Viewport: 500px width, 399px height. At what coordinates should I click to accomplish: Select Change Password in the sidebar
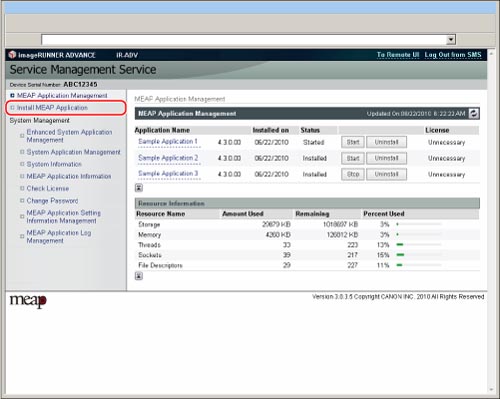(x=52, y=201)
